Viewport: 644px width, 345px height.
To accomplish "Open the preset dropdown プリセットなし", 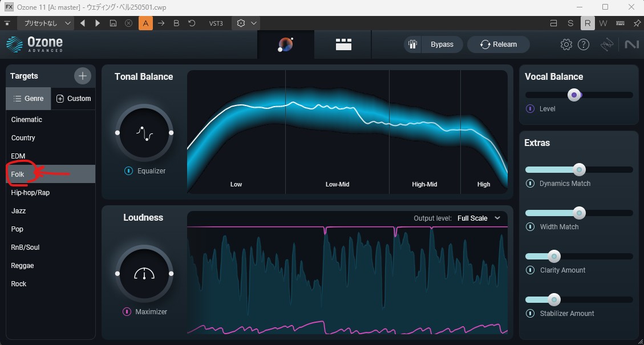I will pos(46,23).
